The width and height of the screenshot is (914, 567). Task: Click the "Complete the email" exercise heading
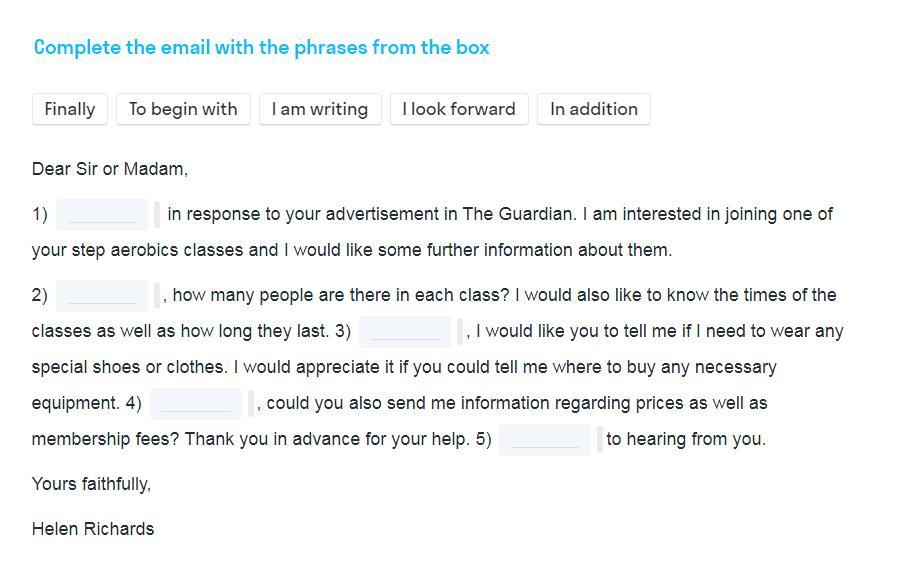261,48
